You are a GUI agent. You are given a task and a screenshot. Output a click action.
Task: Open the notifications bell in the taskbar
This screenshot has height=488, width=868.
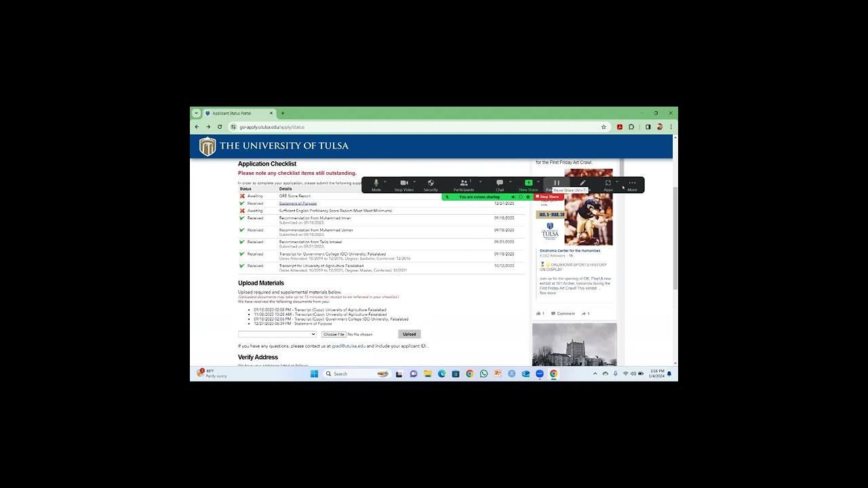669,373
